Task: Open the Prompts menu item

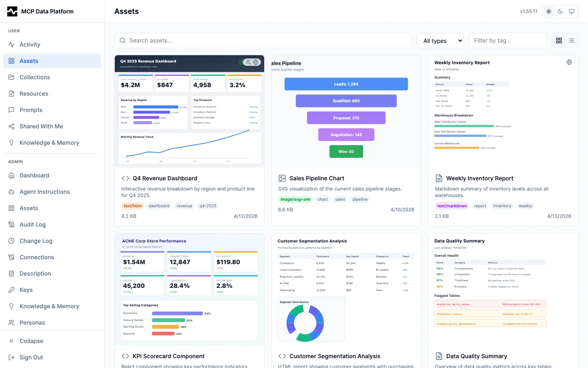Action: point(31,110)
